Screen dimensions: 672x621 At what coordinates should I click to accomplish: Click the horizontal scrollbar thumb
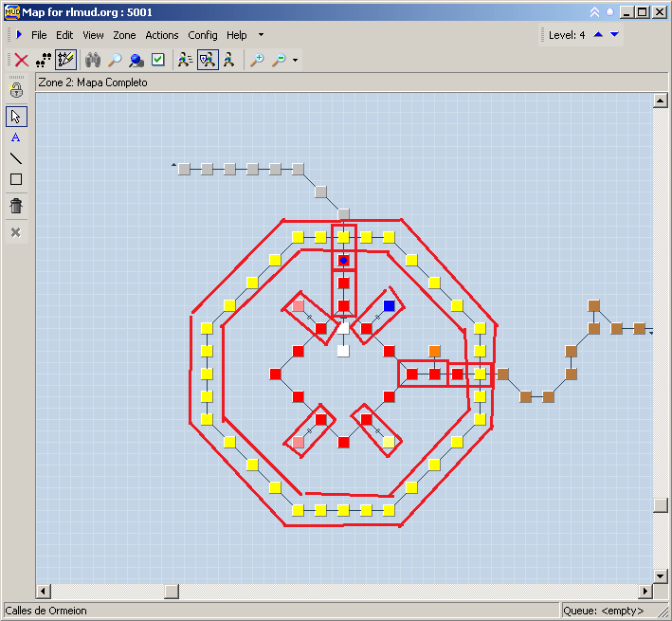click(171, 592)
